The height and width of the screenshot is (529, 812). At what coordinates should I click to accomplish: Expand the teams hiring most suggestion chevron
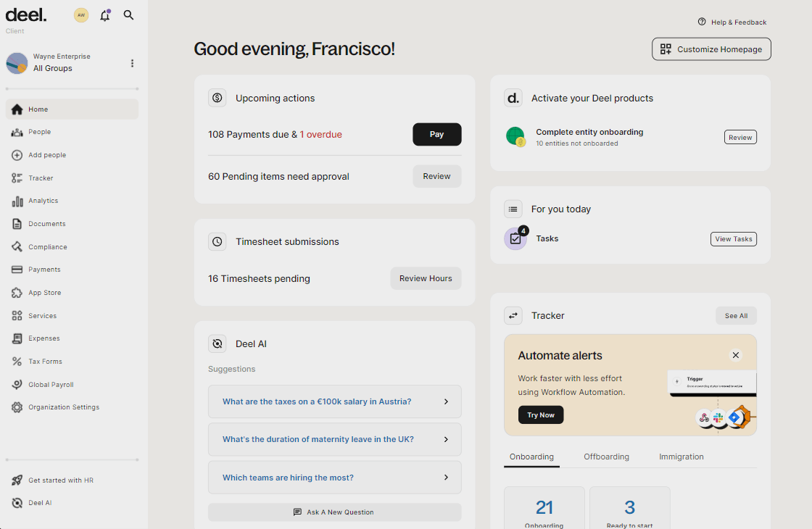447,478
